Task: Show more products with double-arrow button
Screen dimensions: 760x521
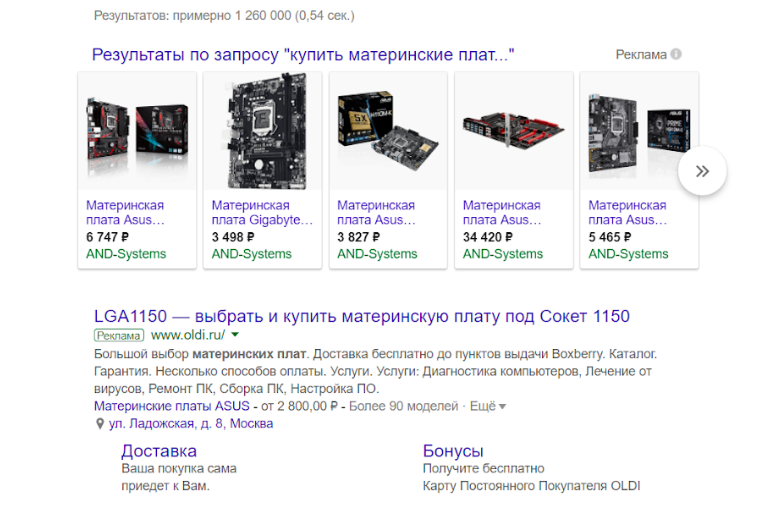Action: 702,171
